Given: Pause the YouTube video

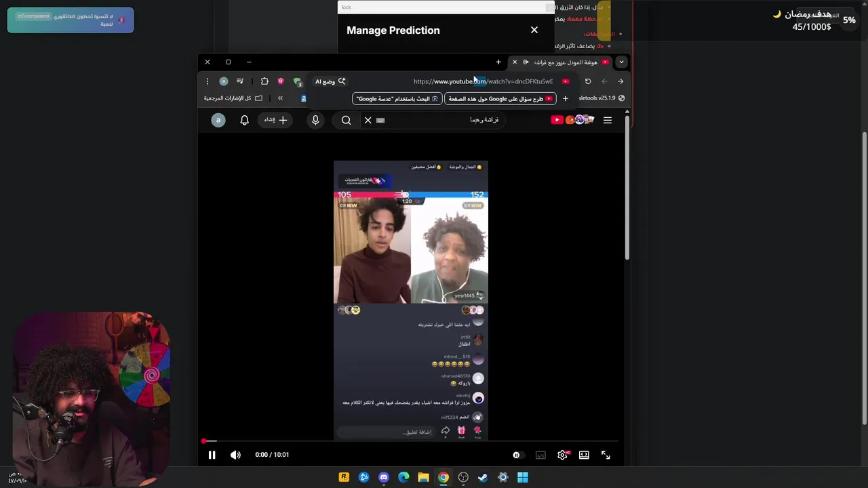Looking at the screenshot, I should tap(212, 455).
